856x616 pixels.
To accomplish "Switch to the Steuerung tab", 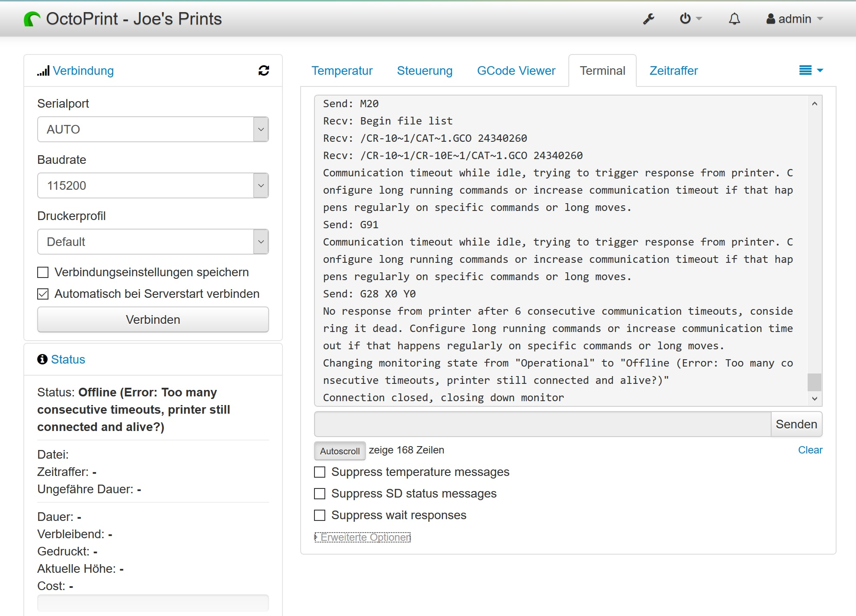I will pyautogui.click(x=425, y=70).
